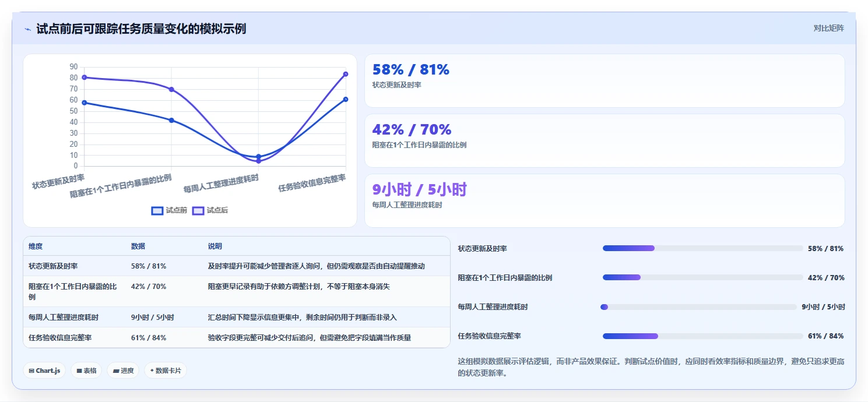Click the note starting 汇总时间下降显示
The image size is (868, 402).
pyautogui.click(x=303, y=318)
